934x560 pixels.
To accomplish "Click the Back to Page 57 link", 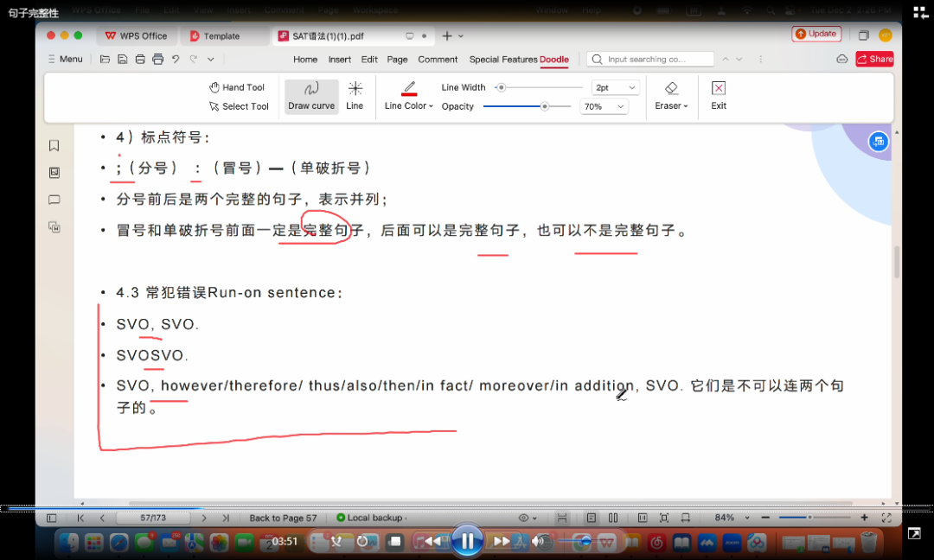I will click(x=283, y=518).
